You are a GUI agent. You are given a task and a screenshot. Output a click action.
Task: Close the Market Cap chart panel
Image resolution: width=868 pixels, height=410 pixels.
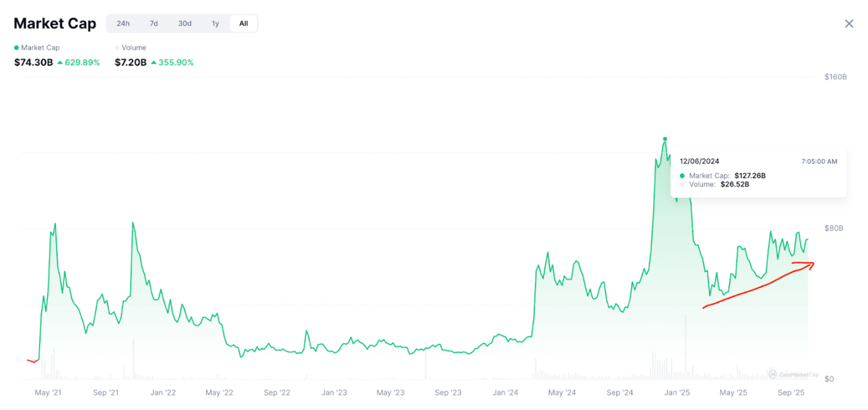pos(849,24)
